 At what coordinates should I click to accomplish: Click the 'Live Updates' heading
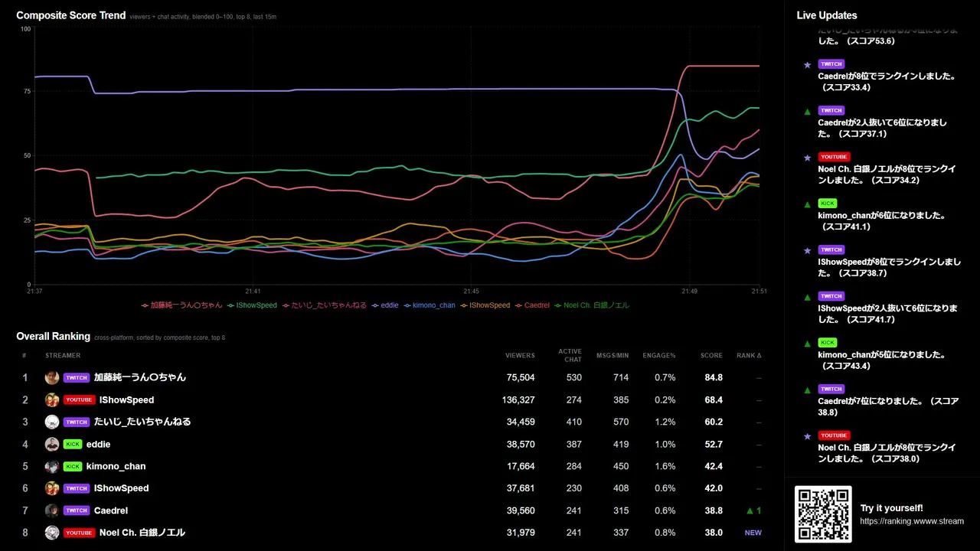[827, 15]
